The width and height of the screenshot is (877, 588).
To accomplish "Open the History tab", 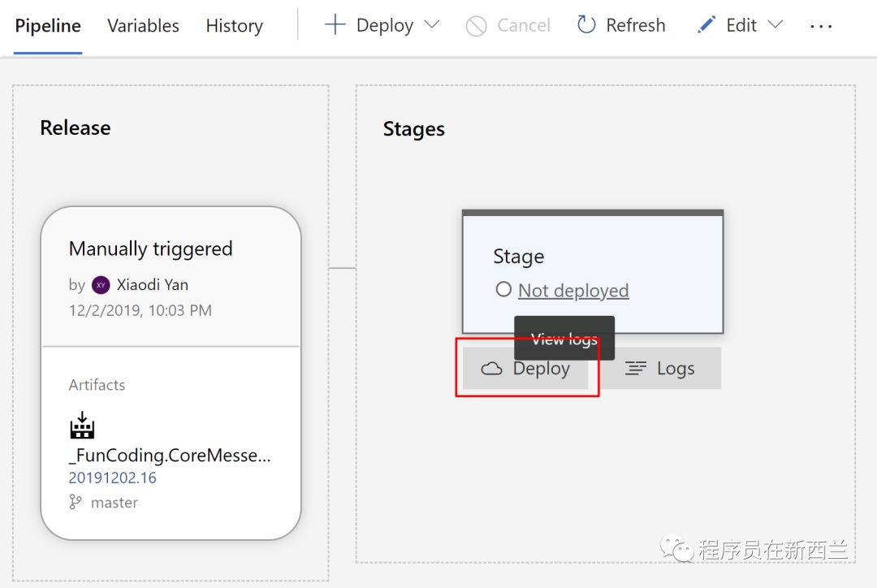I will pos(235,26).
